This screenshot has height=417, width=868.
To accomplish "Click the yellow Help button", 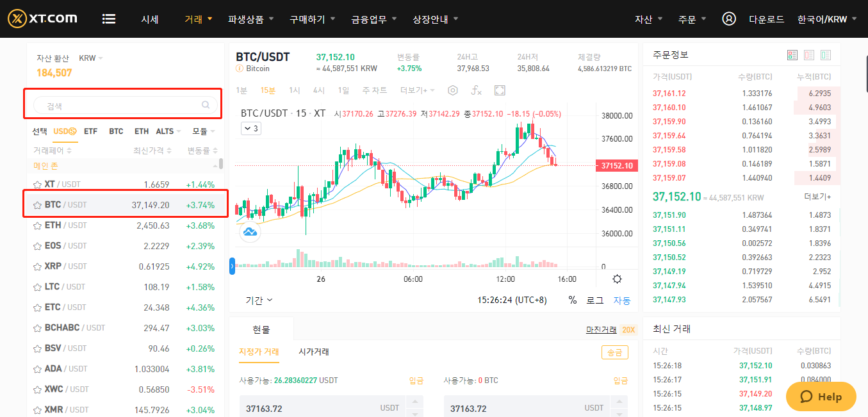I will coord(821,397).
